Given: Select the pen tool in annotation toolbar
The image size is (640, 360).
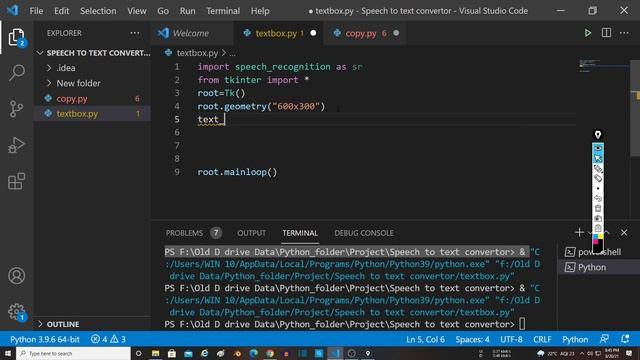Looking at the screenshot, I should 598,168.
